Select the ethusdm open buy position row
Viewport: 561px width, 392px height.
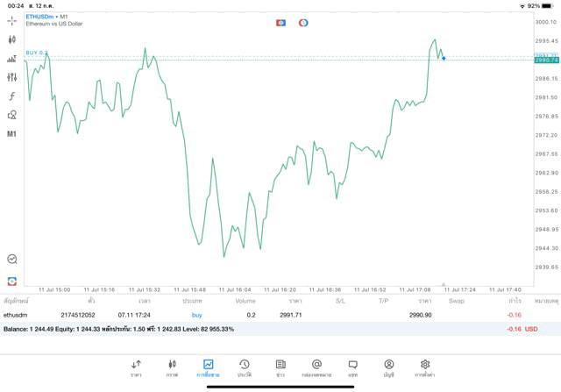tap(263, 315)
